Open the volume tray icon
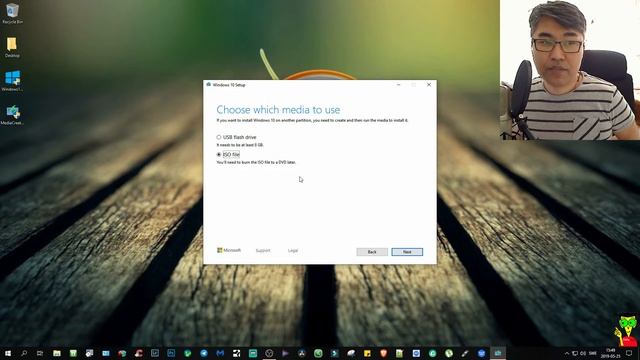This screenshot has height=360, width=640. click(583, 353)
